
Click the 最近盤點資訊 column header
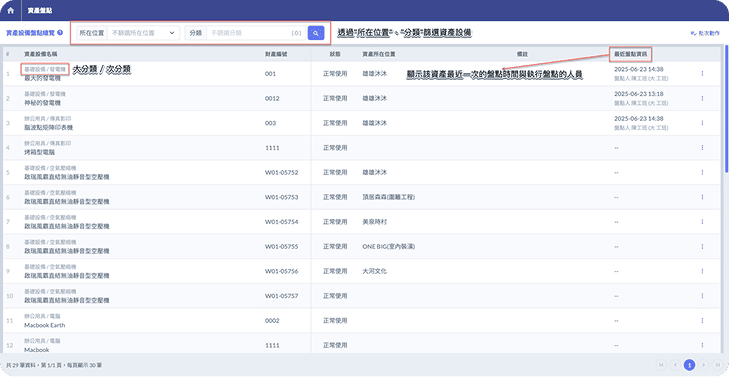631,54
